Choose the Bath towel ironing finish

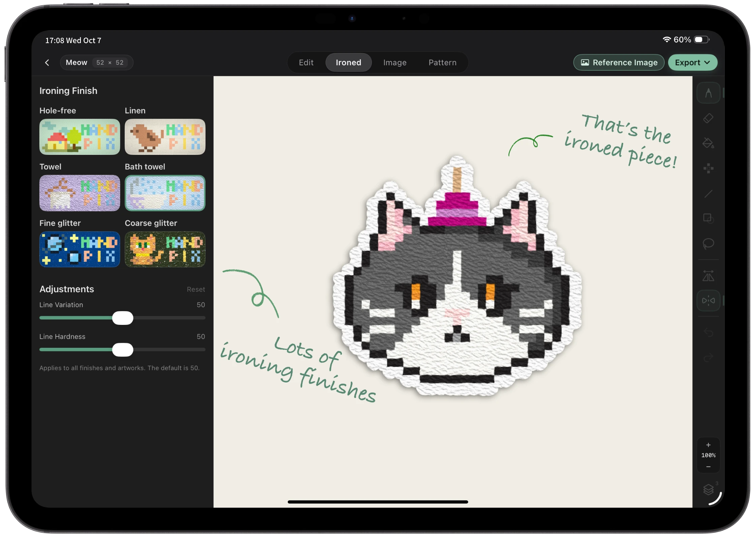pos(165,193)
